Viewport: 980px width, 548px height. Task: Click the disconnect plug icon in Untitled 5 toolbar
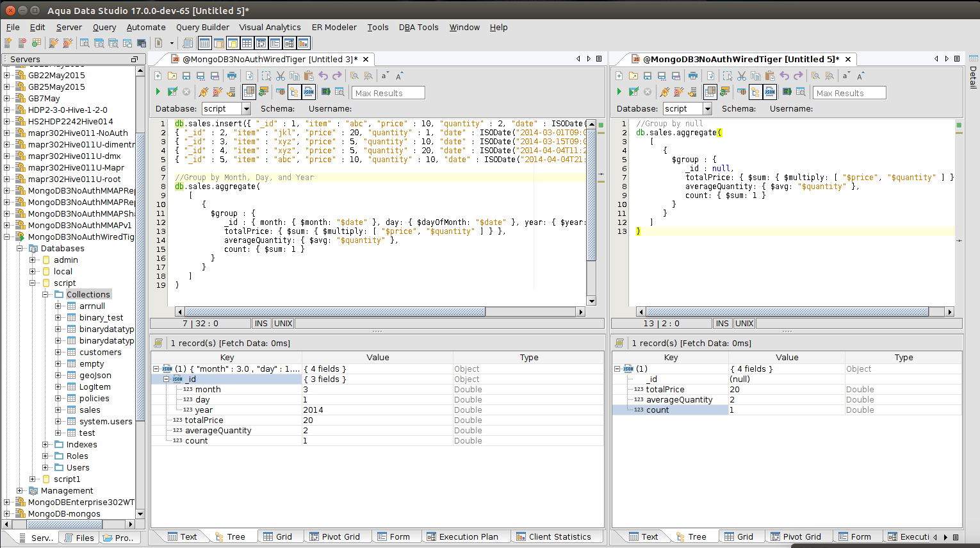tap(678, 92)
